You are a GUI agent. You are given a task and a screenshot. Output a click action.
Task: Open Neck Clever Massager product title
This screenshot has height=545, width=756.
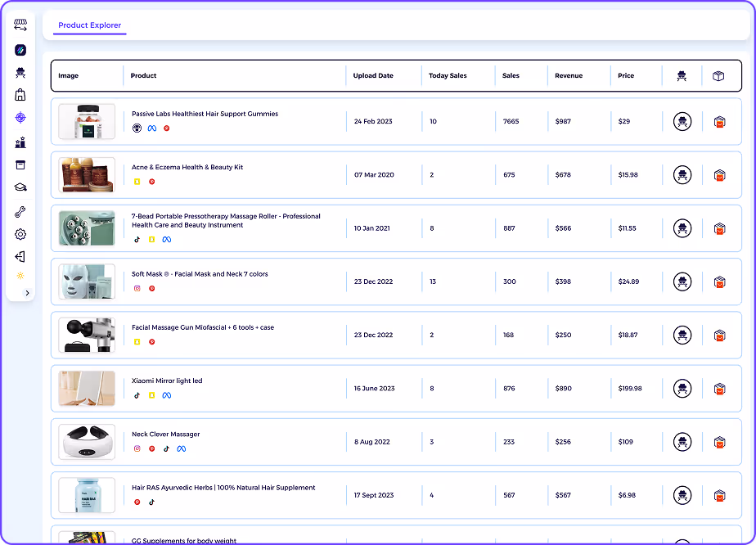165,434
